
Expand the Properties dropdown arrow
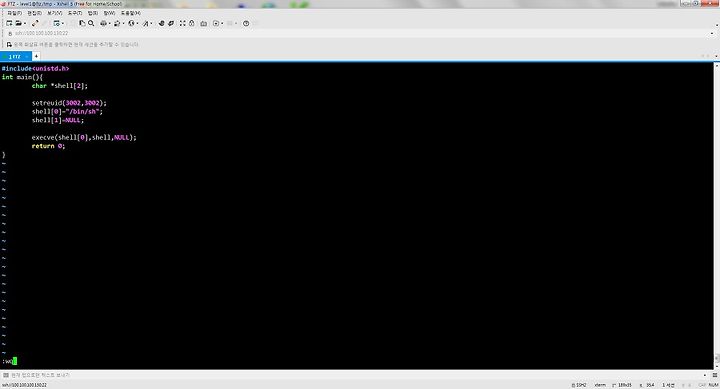click(x=63, y=23)
